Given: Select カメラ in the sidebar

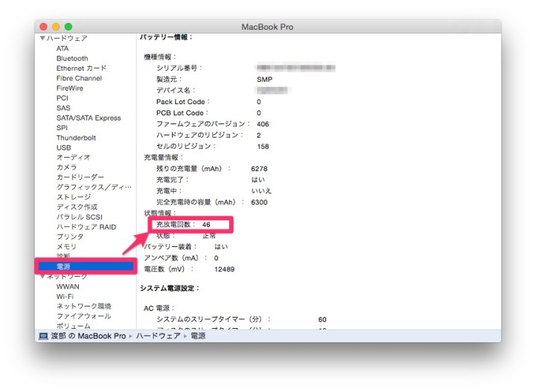Looking at the screenshot, I should point(66,167).
